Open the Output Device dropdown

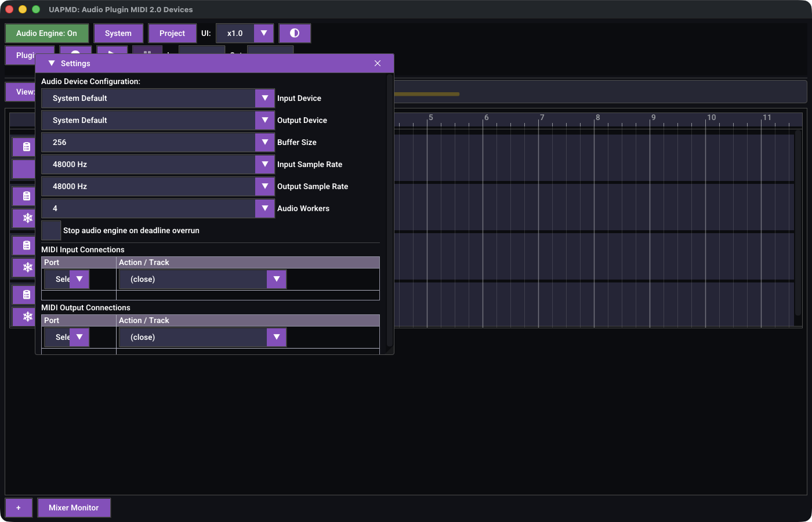158,120
